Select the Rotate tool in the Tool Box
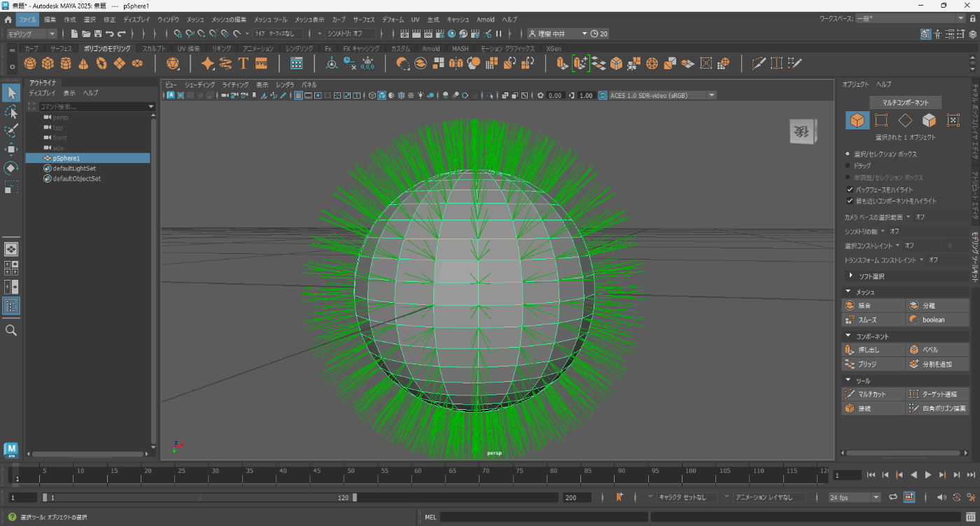The width and height of the screenshot is (980, 526). click(11, 169)
